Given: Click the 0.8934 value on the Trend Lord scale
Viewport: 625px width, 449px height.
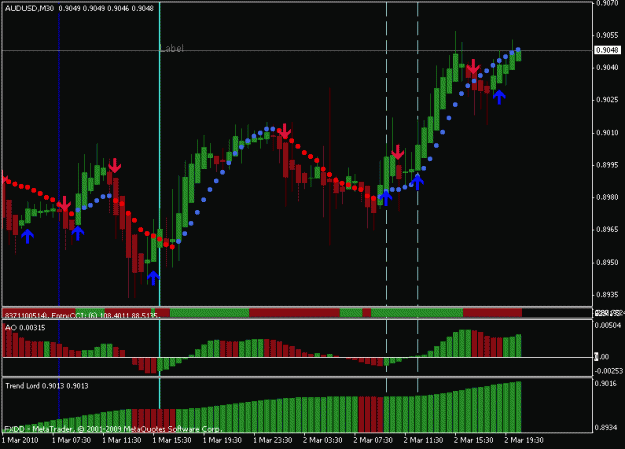Looking at the screenshot, I should pos(605,427).
